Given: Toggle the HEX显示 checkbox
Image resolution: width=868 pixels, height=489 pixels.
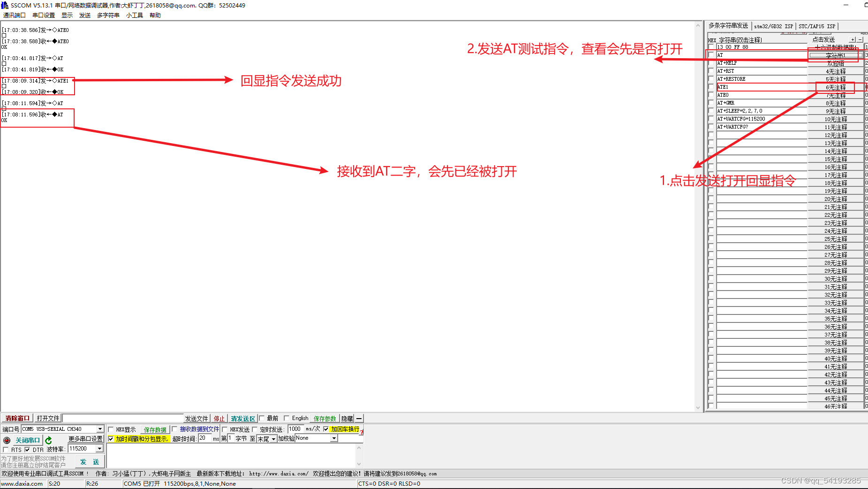Looking at the screenshot, I should pyautogui.click(x=111, y=429).
